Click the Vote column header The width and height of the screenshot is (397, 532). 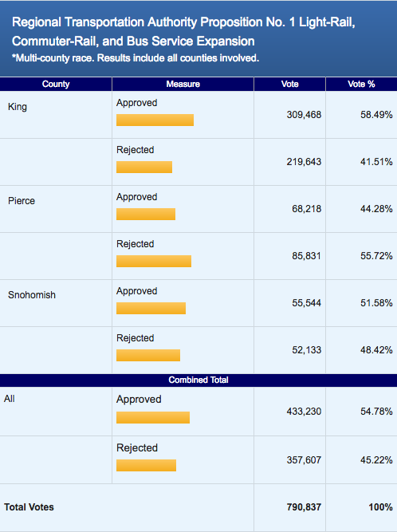coord(289,84)
